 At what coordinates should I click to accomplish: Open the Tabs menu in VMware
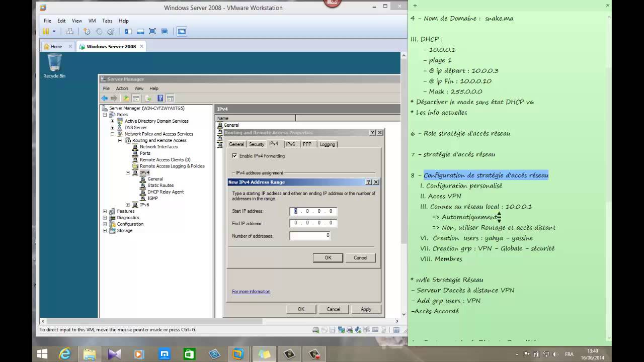click(107, 21)
